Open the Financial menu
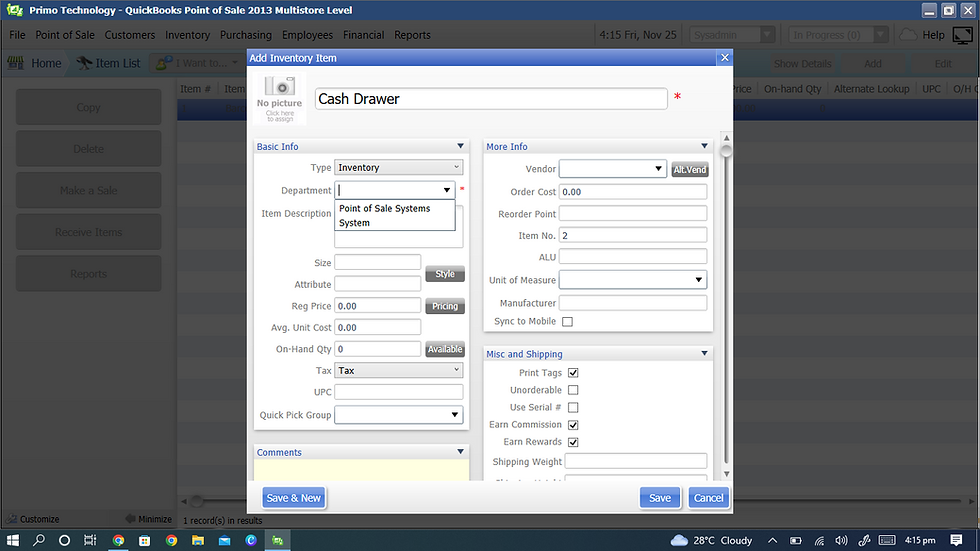The image size is (980, 551). point(363,35)
